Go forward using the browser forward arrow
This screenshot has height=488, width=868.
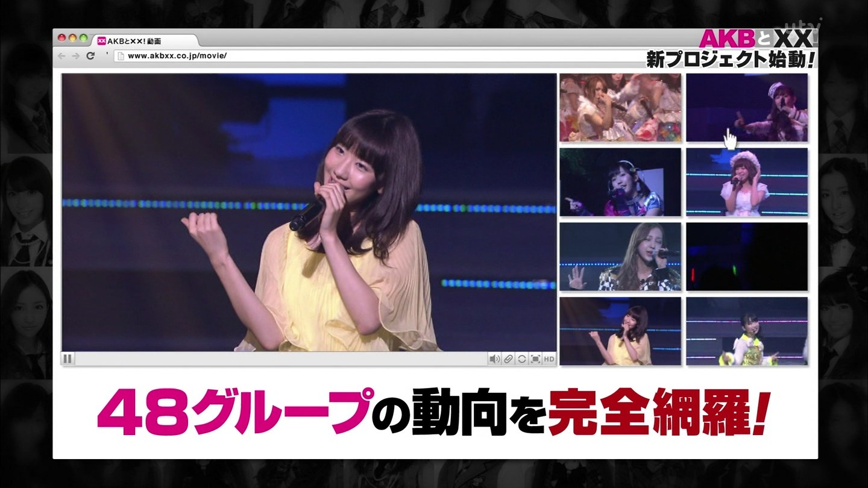(x=75, y=56)
